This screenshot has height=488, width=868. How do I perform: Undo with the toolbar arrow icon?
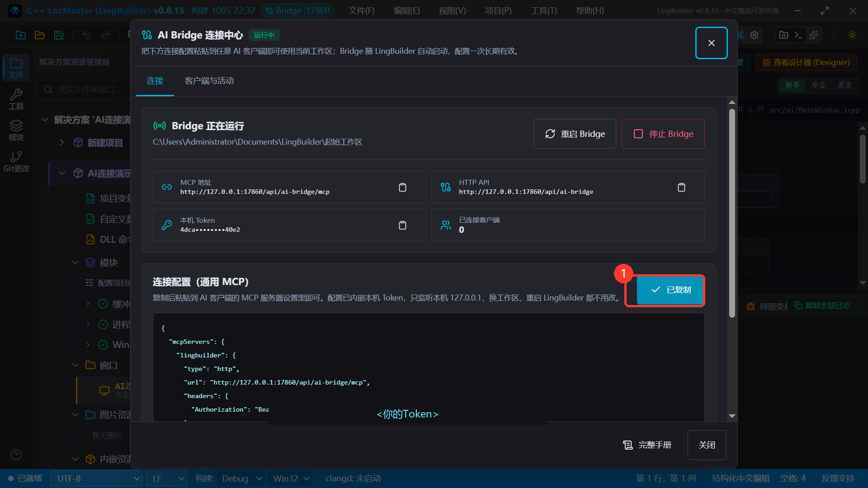coord(87,35)
